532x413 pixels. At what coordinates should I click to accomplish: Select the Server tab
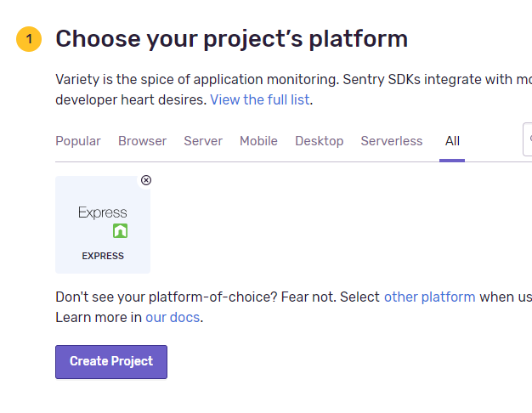click(203, 141)
